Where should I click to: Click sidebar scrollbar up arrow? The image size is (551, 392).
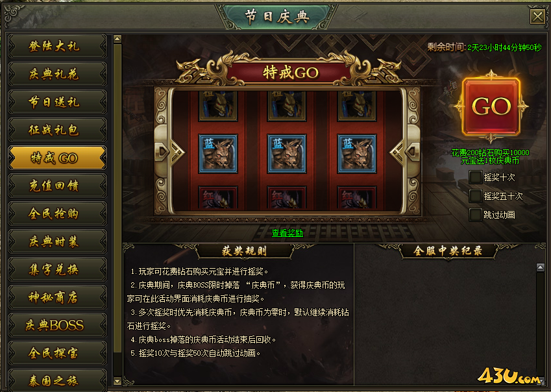point(117,39)
